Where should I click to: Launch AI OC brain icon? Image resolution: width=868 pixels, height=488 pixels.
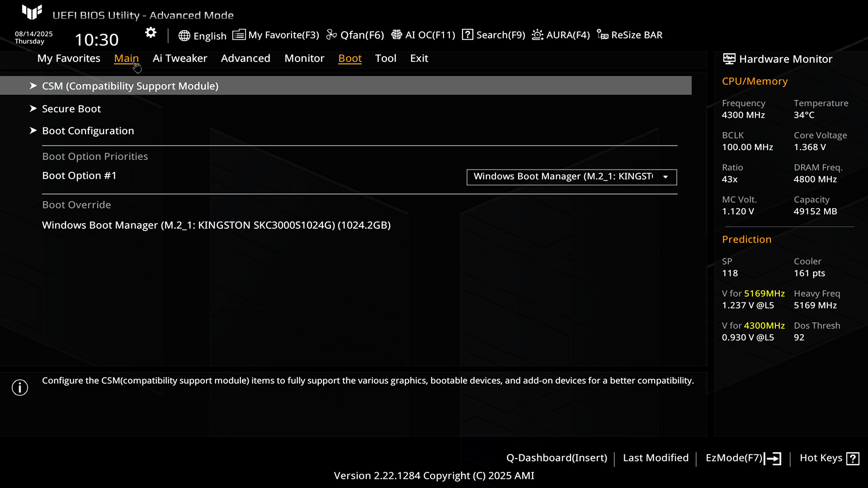point(396,35)
